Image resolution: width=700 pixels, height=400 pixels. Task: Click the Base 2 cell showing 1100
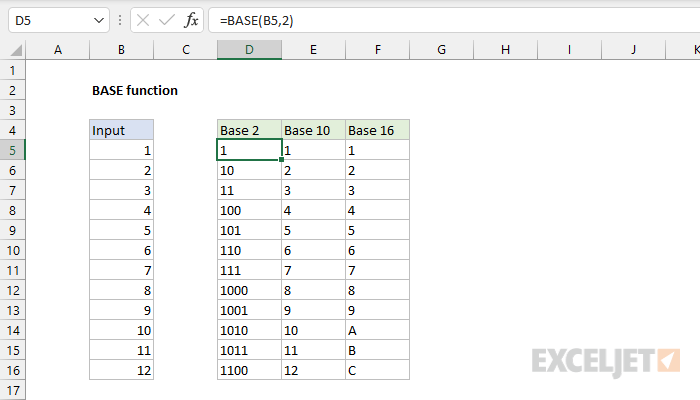pyautogui.click(x=250, y=371)
